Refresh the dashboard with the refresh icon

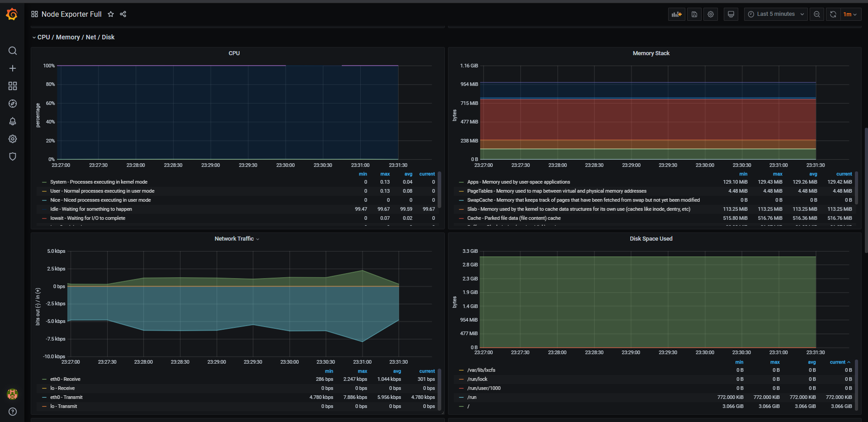(x=833, y=14)
